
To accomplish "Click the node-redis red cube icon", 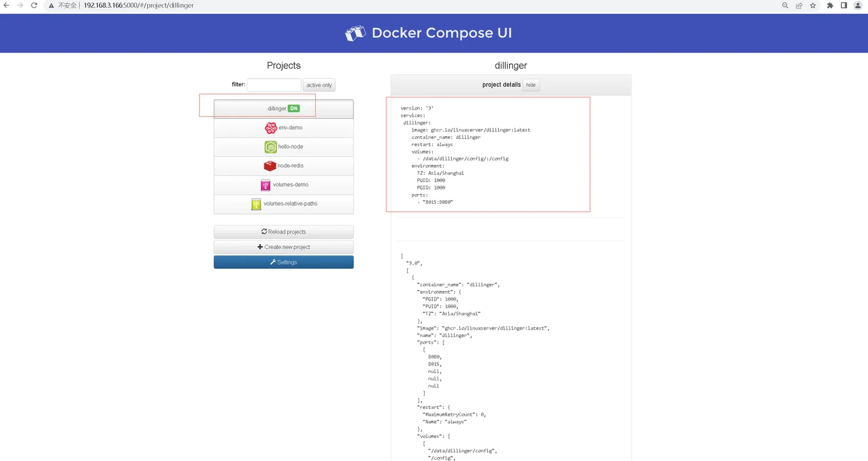I will click(x=270, y=166).
